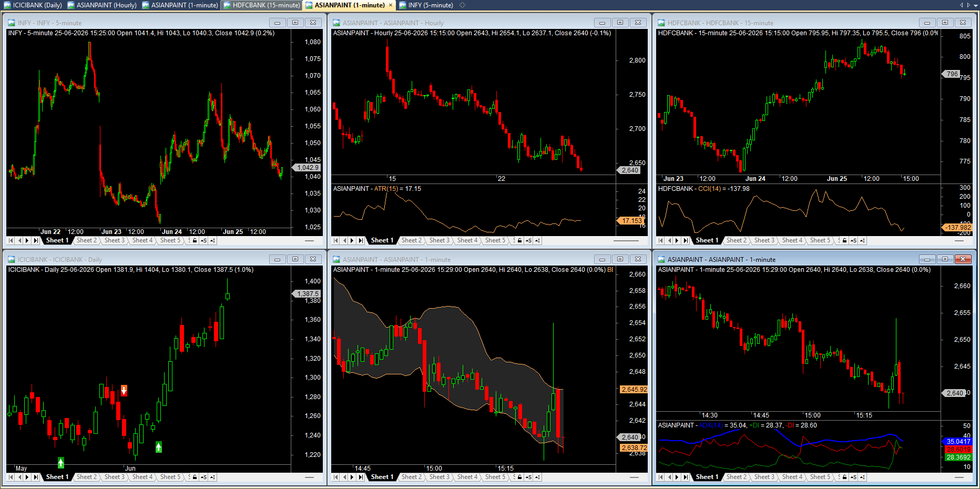Image resolution: width=980 pixels, height=489 pixels.
Task: Click the orange down-arrow signal on ICICIBANK chart
Action: 124,390
